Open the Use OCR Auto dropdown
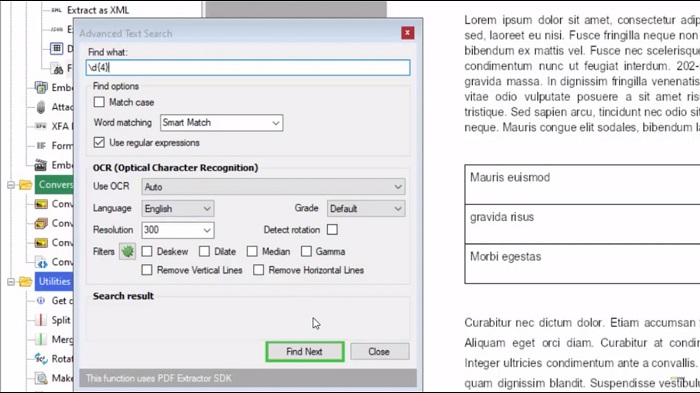 (273, 187)
